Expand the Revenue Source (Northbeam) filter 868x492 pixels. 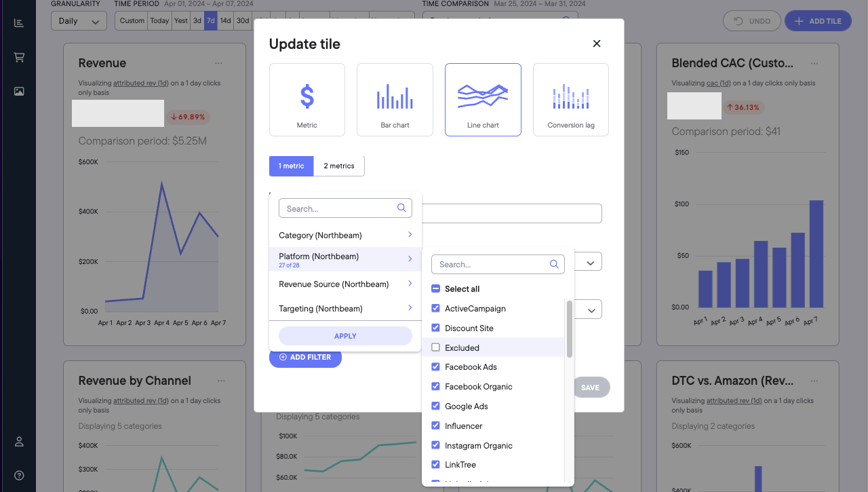coord(345,284)
